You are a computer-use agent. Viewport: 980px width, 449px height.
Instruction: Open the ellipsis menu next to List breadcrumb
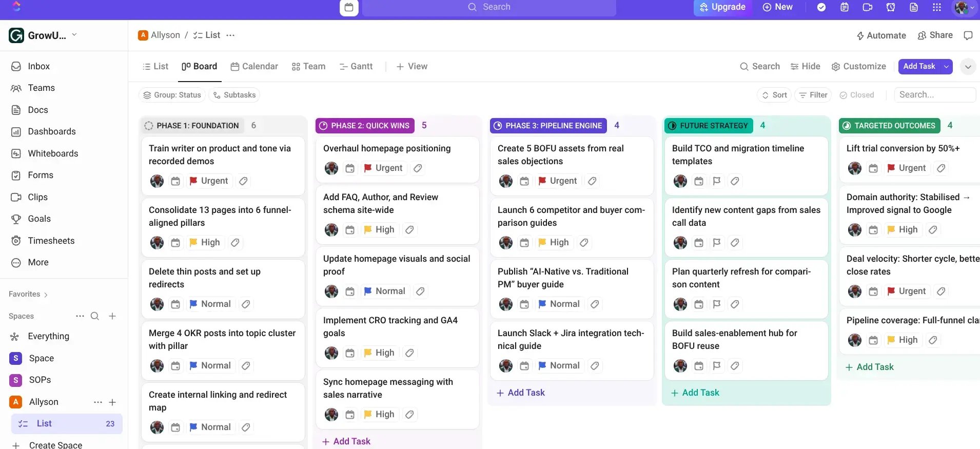pos(230,35)
